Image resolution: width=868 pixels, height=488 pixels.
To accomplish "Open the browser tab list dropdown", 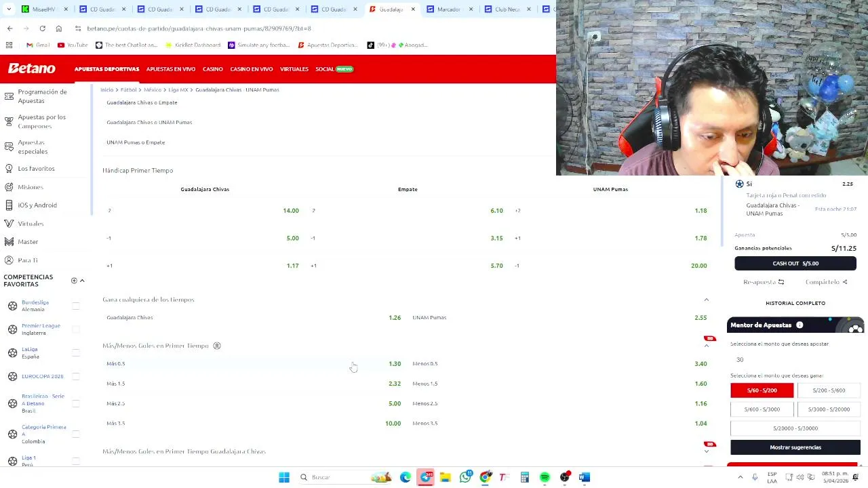I will point(9,9).
